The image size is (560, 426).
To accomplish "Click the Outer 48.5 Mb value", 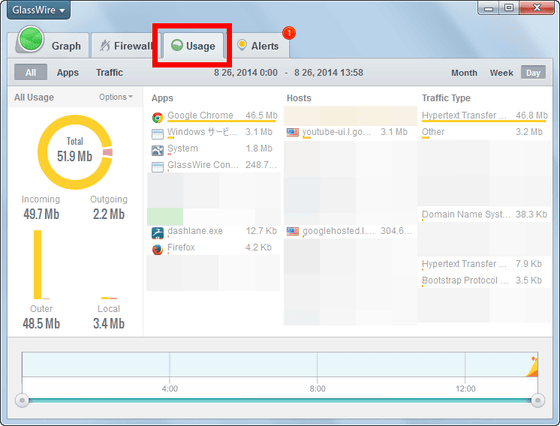I will click(x=41, y=324).
